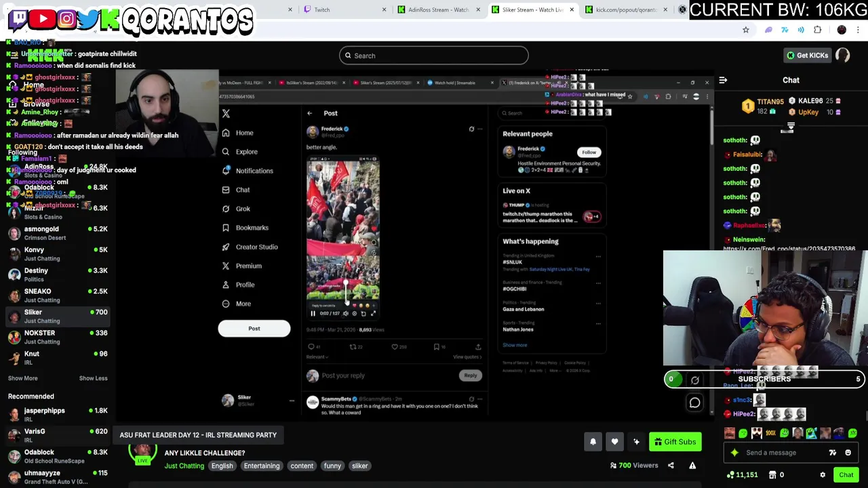Collapse with Show Less in Kick sidebar
Image resolution: width=868 pixels, height=488 pixels.
tap(93, 378)
